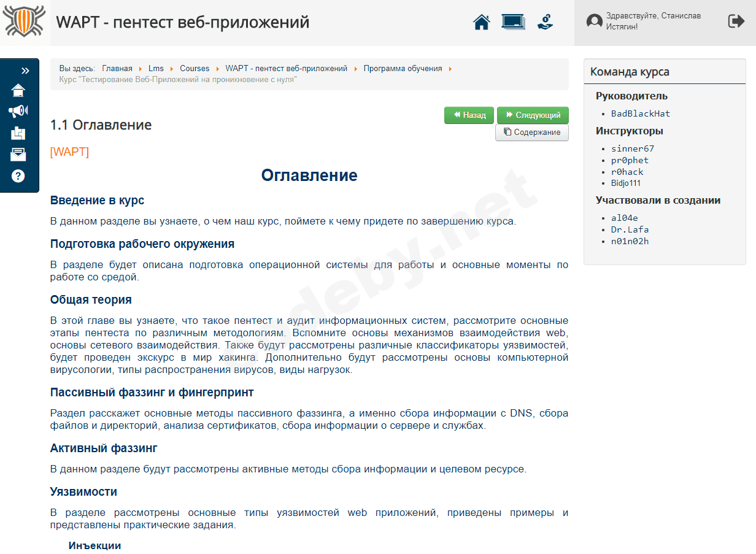The height and width of the screenshot is (554, 756).
Task: Open Courses breadcrumb link
Action: pyautogui.click(x=195, y=69)
